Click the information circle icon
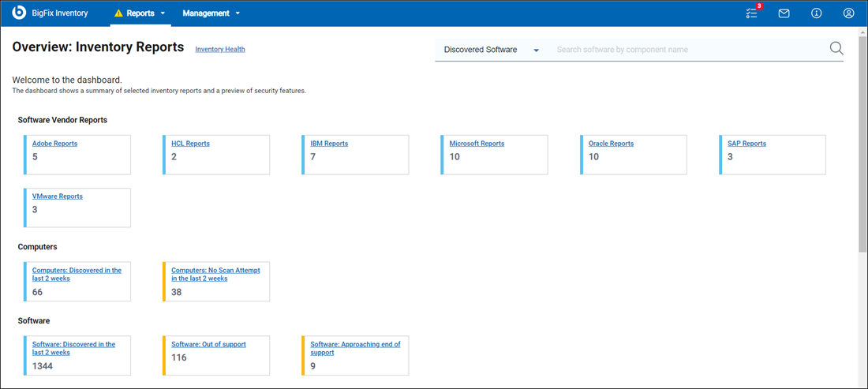868x389 pixels. tap(817, 13)
